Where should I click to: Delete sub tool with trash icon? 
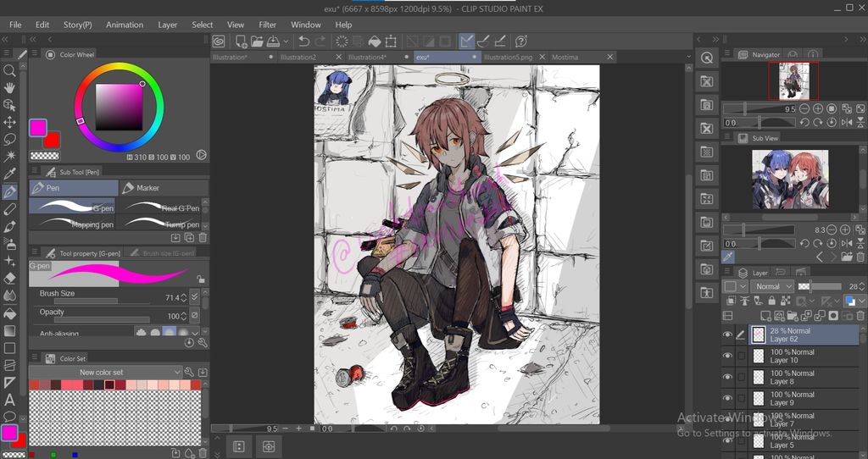203,238
